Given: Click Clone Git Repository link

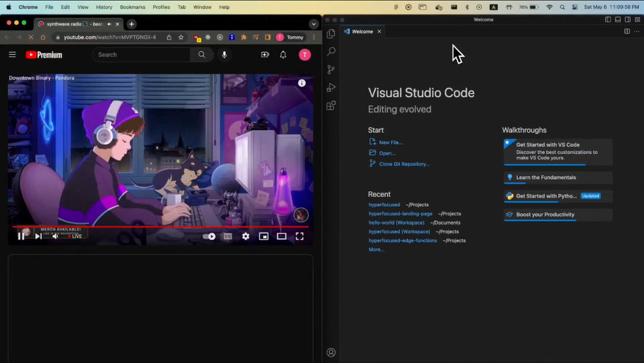Looking at the screenshot, I should (x=404, y=164).
